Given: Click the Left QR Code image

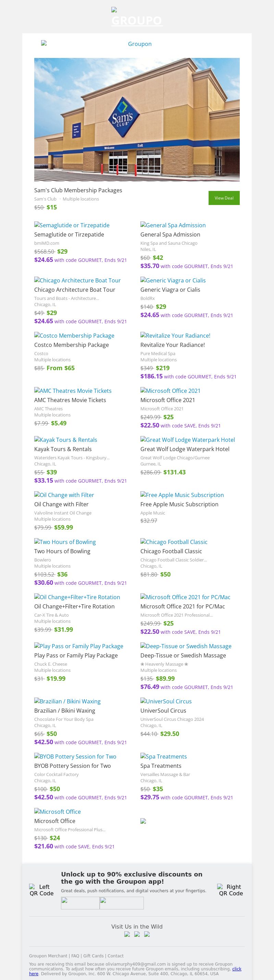Looking at the screenshot, I should tap(41, 890).
